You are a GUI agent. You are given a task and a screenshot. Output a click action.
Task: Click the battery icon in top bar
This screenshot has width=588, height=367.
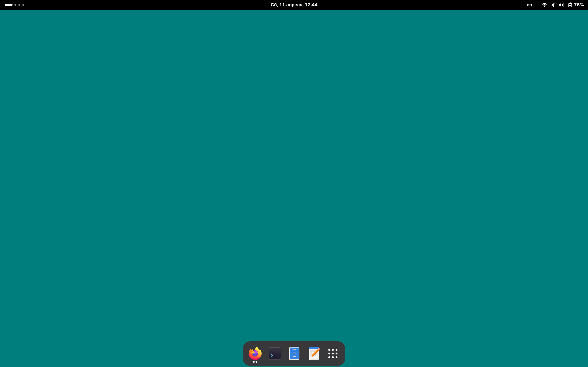570,5
